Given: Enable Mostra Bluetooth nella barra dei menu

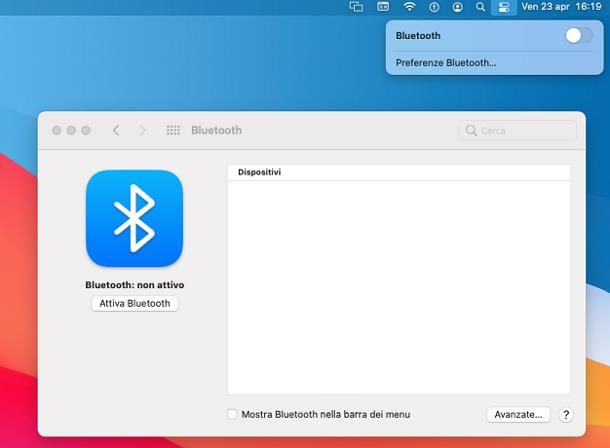Looking at the screenshot, I should pos(232,414).
